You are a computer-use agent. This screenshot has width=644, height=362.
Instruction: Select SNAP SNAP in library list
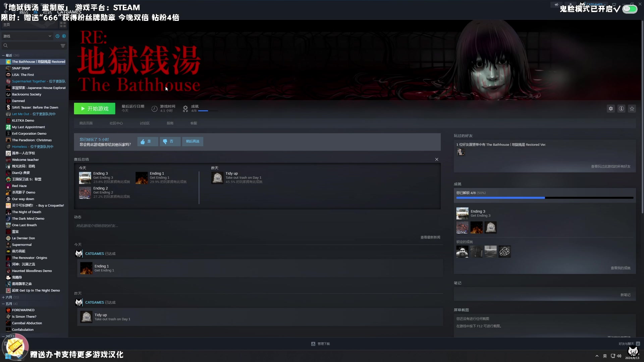point(21,68)
